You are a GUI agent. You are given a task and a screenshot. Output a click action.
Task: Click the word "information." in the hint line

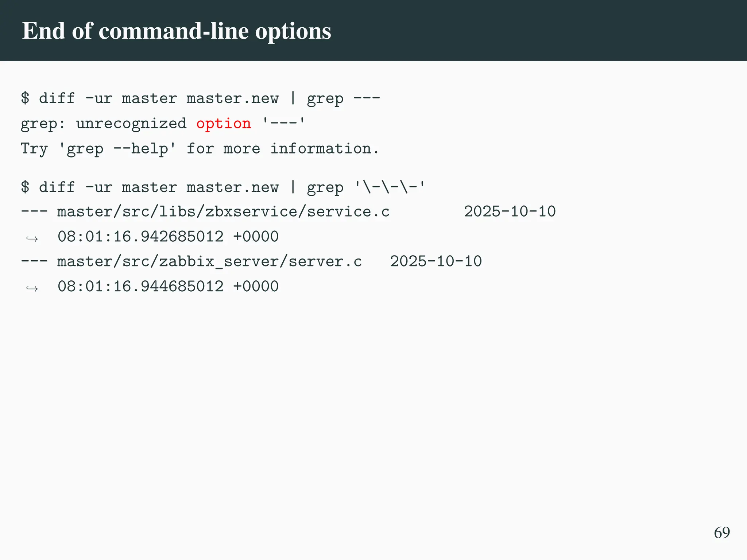pyautogui.click(x=324, y=149)
